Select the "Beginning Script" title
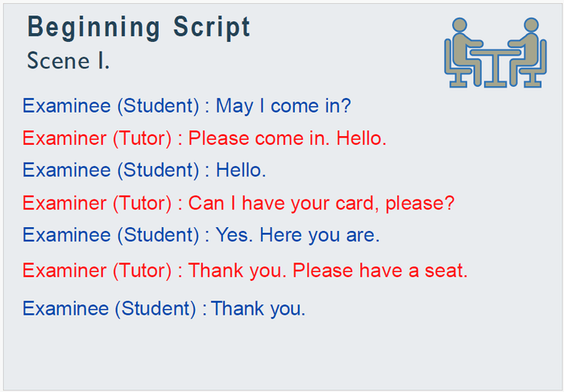 click(139, 27)
